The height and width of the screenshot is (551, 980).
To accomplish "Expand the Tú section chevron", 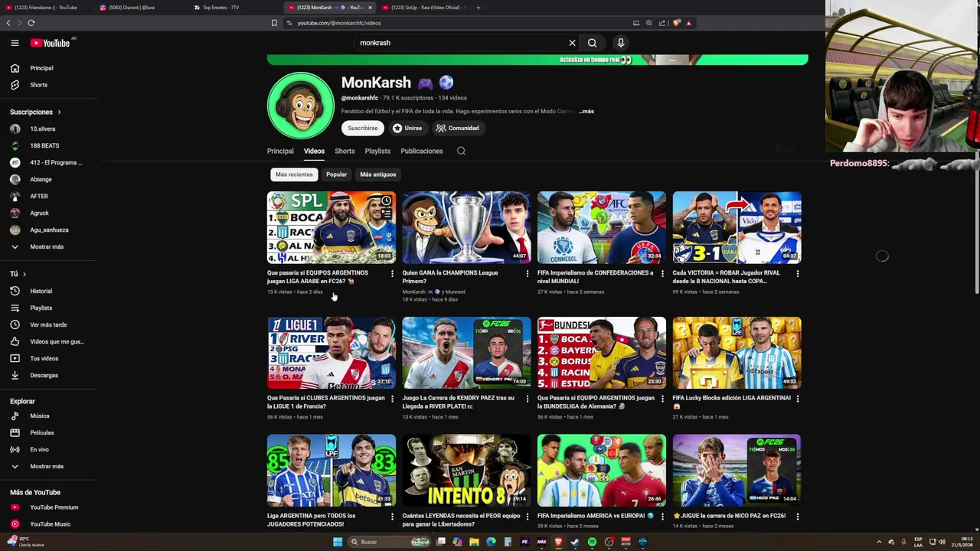I will point(24,274).
